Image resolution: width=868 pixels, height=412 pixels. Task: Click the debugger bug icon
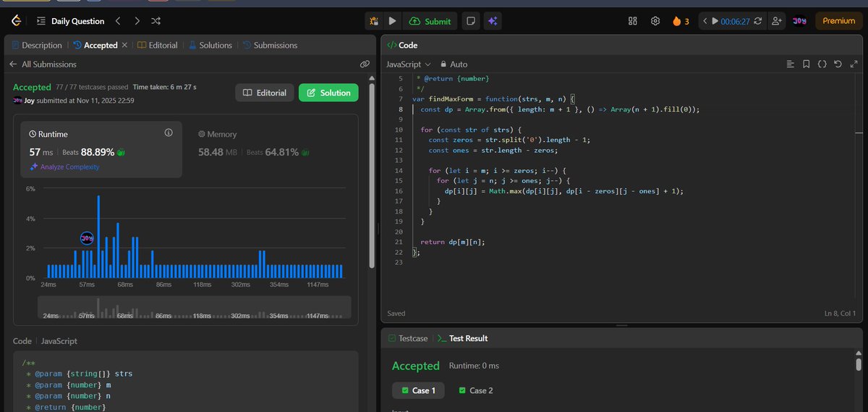(x=374, y=21)
